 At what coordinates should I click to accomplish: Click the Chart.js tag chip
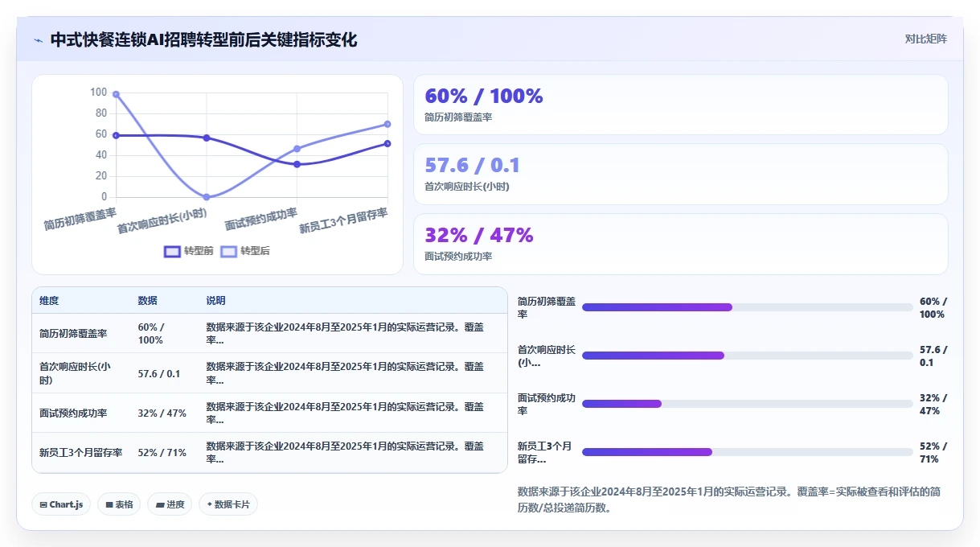pyautogui.click(x=62, y=504)
